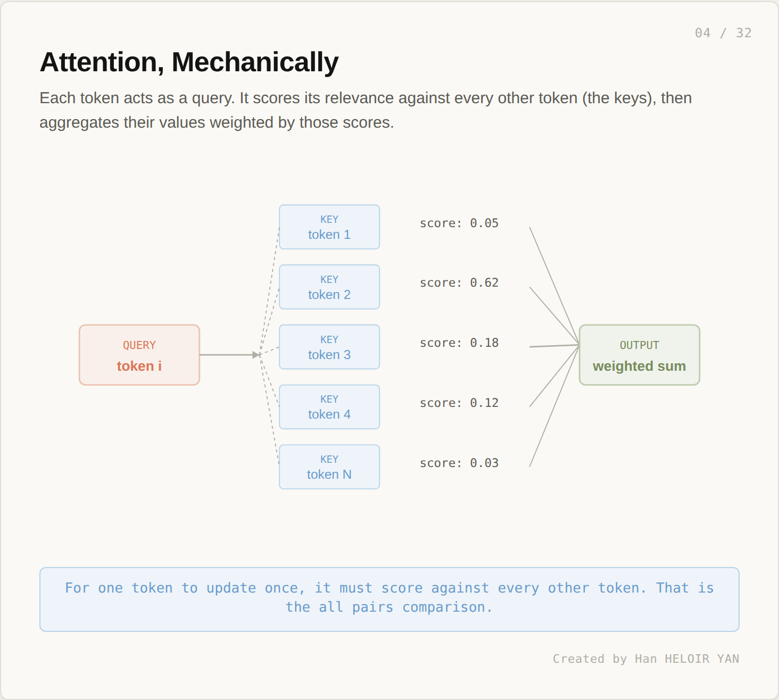The width and height of the screenshot is (779, 700).
Task: Click the QUERY token i box
Action: pos(139,355)
